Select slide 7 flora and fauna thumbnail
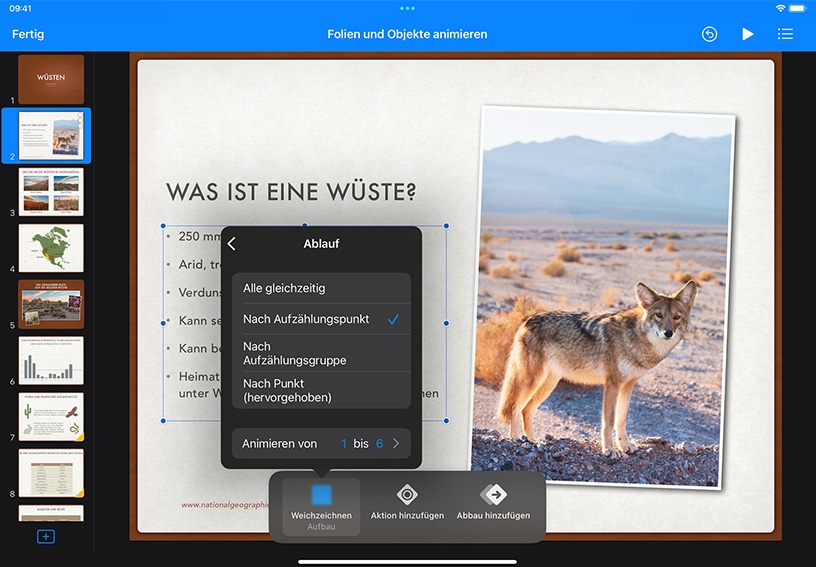This screenshot has height=567, width=816. [x=51, y=417]
